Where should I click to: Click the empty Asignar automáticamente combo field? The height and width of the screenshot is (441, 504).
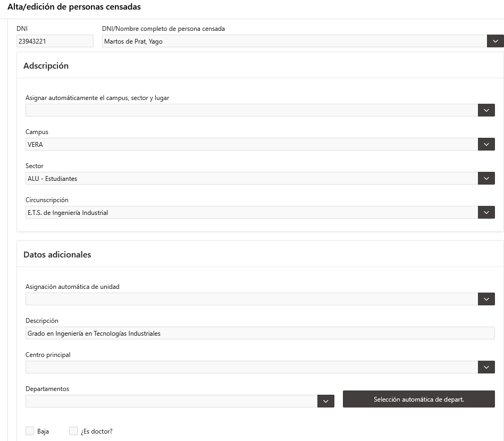pos(251,110)
